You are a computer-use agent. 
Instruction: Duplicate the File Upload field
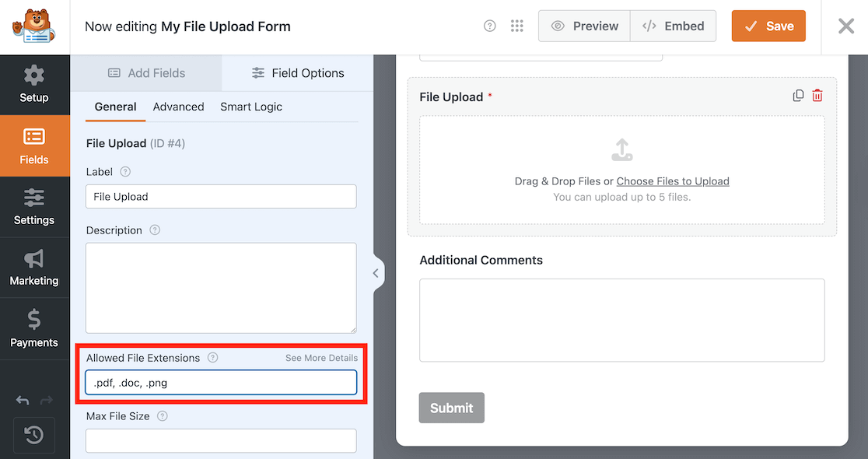click(798, 96)
